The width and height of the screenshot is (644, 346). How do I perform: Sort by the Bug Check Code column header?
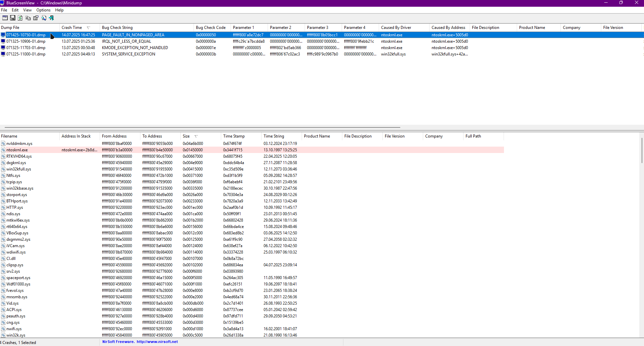(212, 28)
